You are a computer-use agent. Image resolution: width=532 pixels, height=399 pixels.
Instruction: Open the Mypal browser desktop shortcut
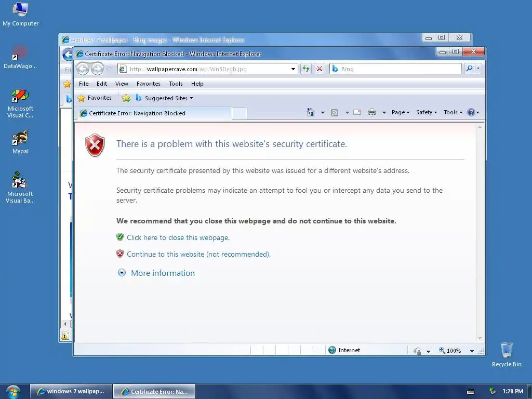click(20, 142)
